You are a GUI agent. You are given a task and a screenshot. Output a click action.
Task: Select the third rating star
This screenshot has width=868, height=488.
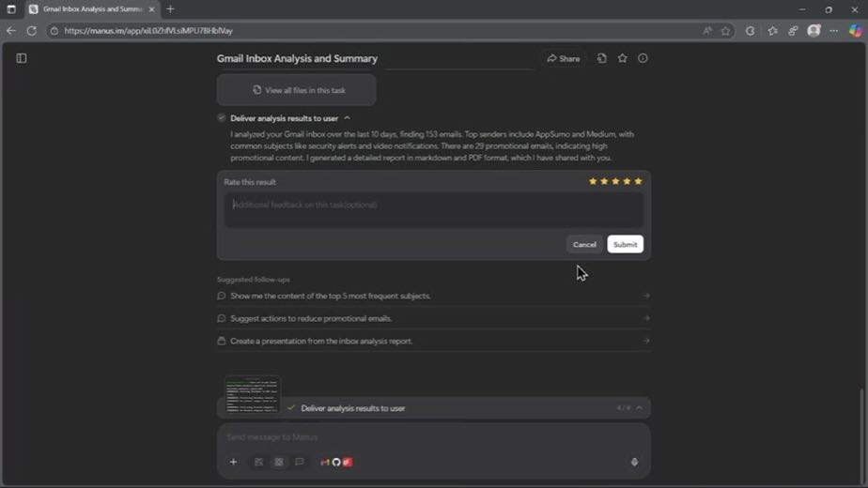615,181
